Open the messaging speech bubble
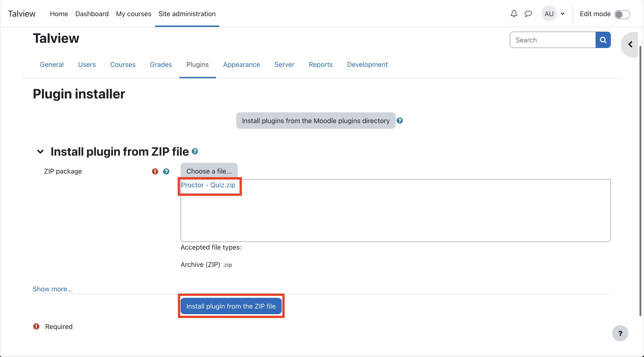This screenshot has height=357, width=644. (x=528, y=13)
